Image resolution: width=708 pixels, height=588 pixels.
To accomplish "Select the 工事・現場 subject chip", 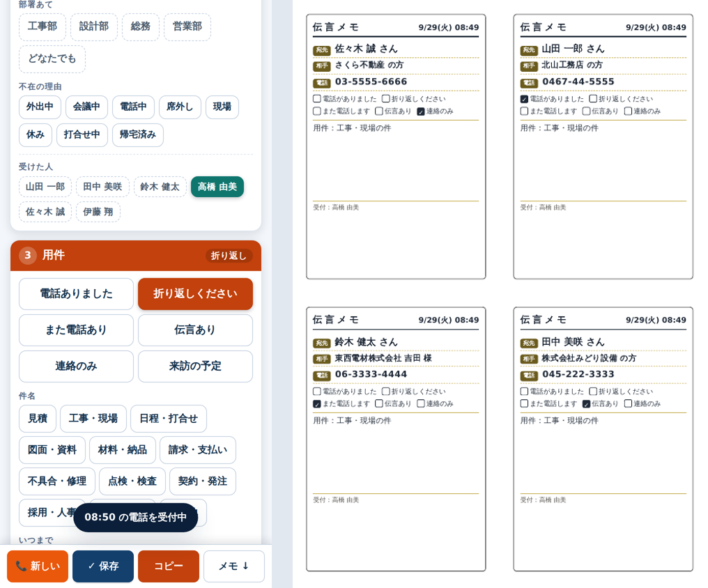I will pos(93,419).
